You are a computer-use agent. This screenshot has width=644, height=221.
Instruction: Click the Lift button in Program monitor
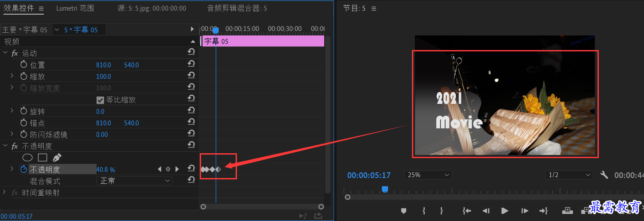coord(567,211)
